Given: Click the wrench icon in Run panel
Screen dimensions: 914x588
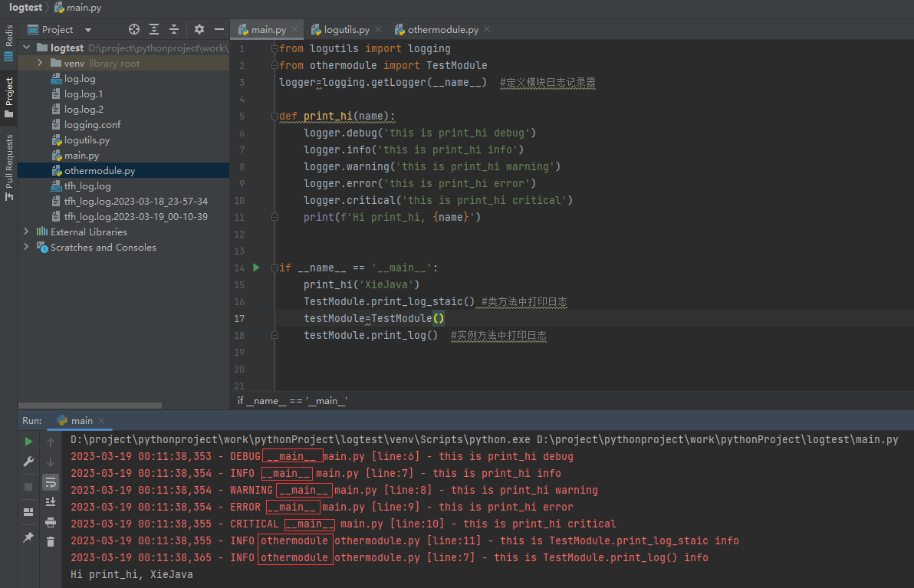Looking at the screenshot, I should click(x=28, y=462).
